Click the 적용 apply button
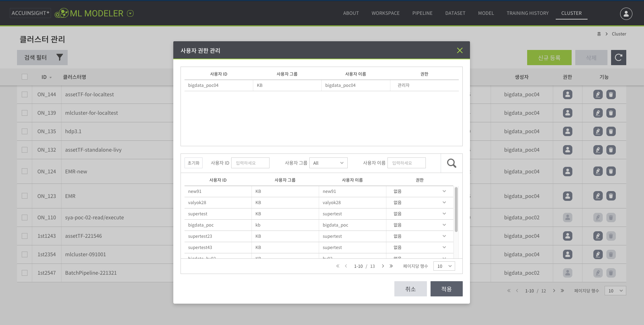The height and width of the screenshot is (325, 644). [446, 289]
